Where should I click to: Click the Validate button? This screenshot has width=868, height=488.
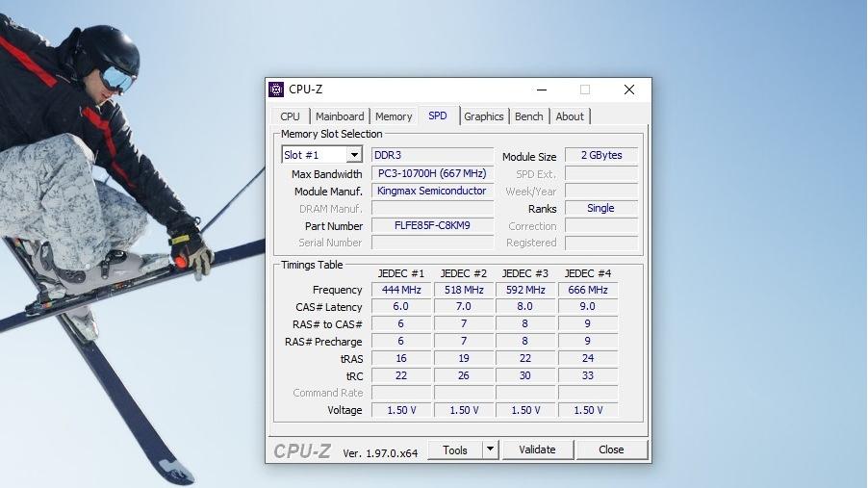click(537, 449)
